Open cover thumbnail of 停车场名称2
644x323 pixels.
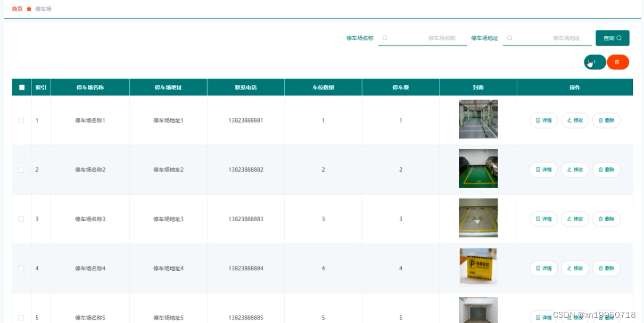[x=478, y=168]
